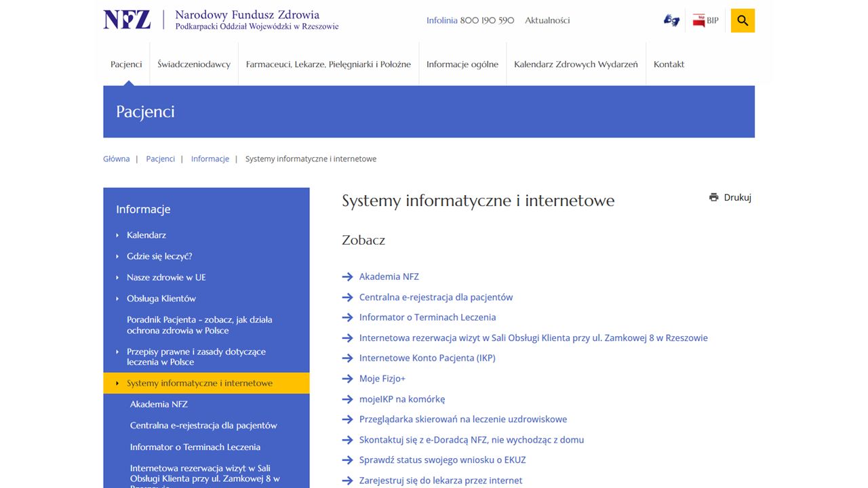Expand the Nasze zdrowie w UE arrow
The height and width of the screenshot is (488, 868).
coord(117,277)
